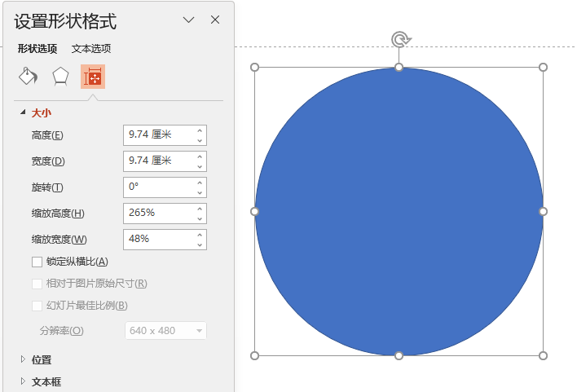
Task: Open the Fill & Line paint bucket icon
Action: 28,76
